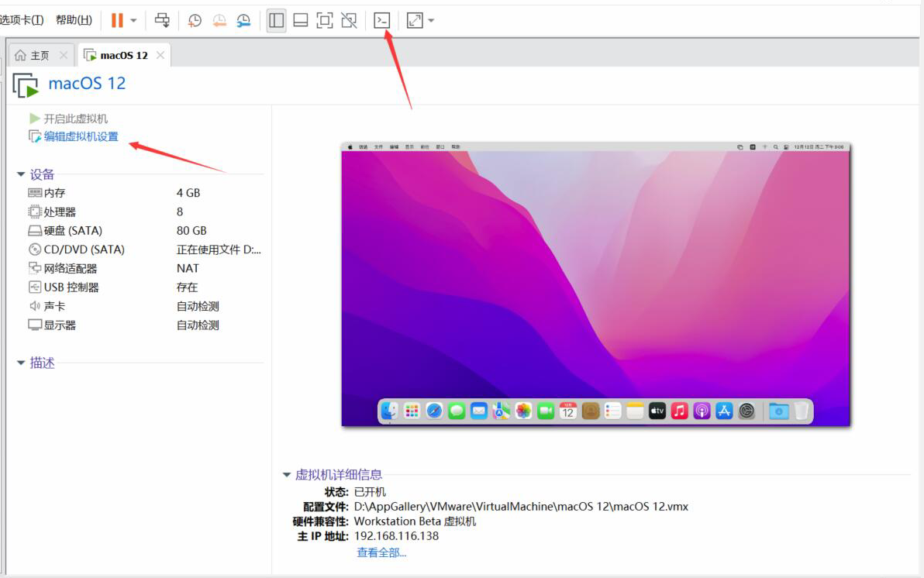This screenshot has height=578, width=924.
Task: Open Music in the guest dock
Action: click(680, 411)
